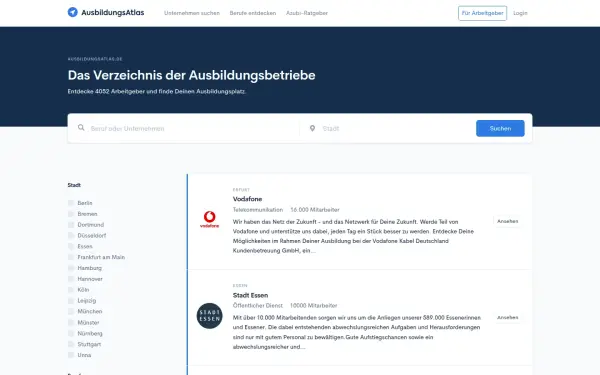
Task: Check the Essen city filter
Action: (x=71, y=246)
